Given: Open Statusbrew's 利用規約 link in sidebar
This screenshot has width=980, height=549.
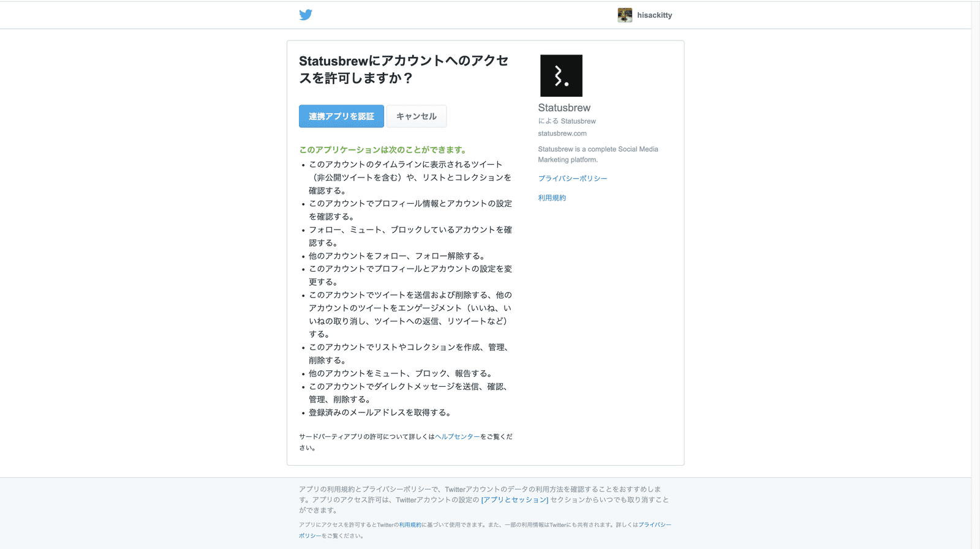Looking at the screenshot, I should (x=552, y=198).
